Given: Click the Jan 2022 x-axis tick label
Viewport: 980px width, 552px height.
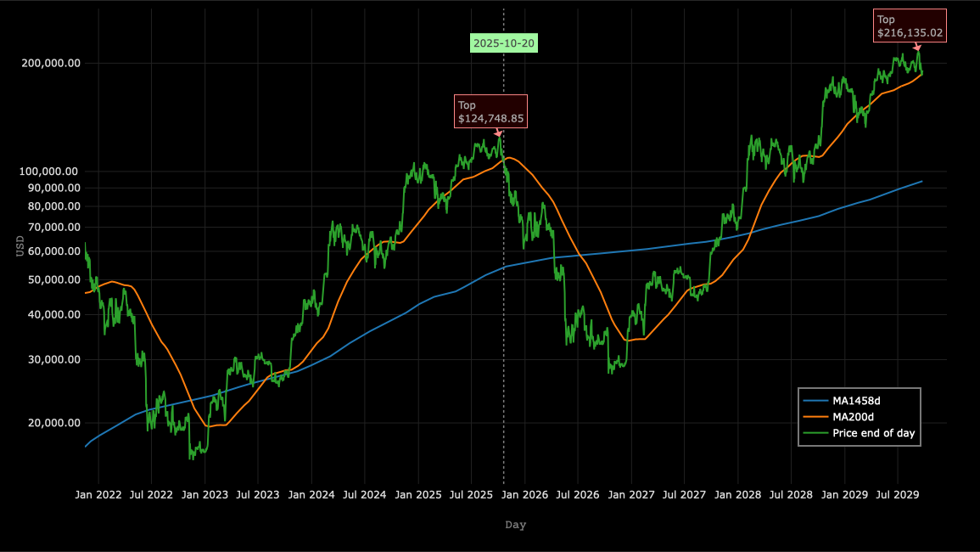Looking at the screenshot, I should (x=98, y=493).
